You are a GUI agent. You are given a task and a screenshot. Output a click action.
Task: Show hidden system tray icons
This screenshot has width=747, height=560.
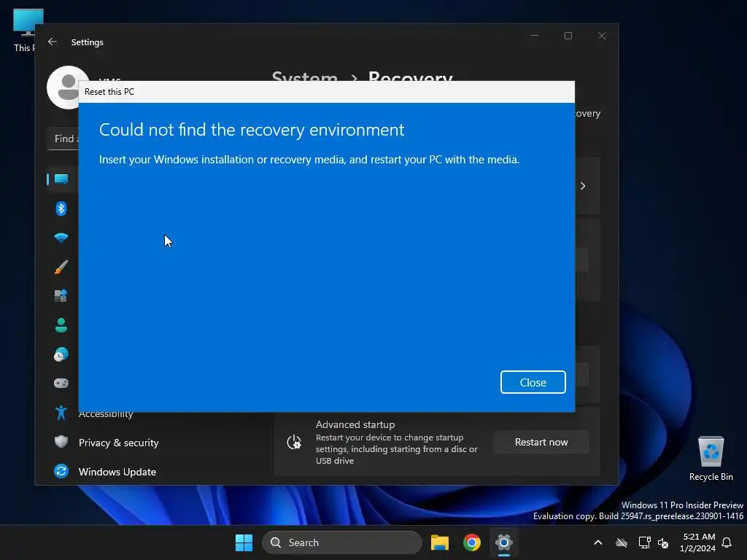598,542
